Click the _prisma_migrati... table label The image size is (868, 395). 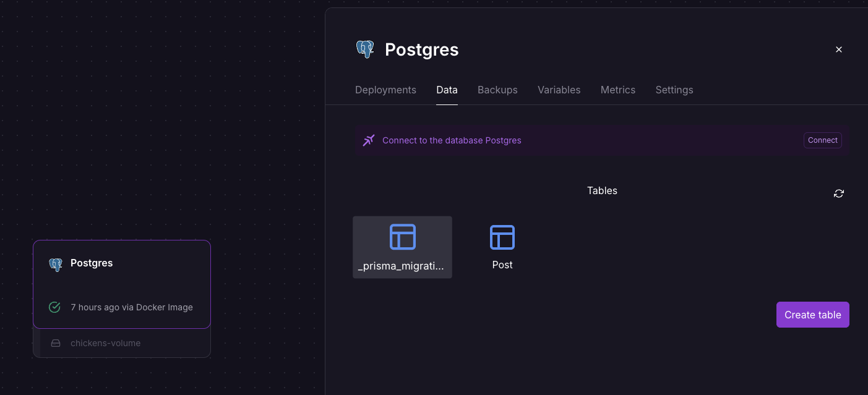tap(401, 266)
